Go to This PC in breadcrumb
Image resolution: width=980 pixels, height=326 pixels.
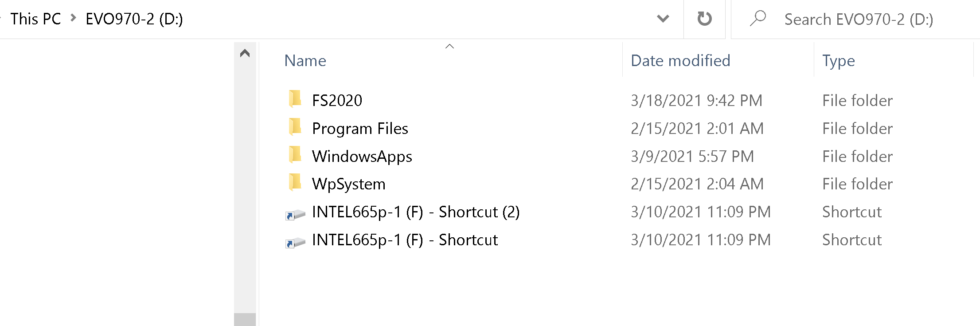pyautogui.click(x=35, y=19)
